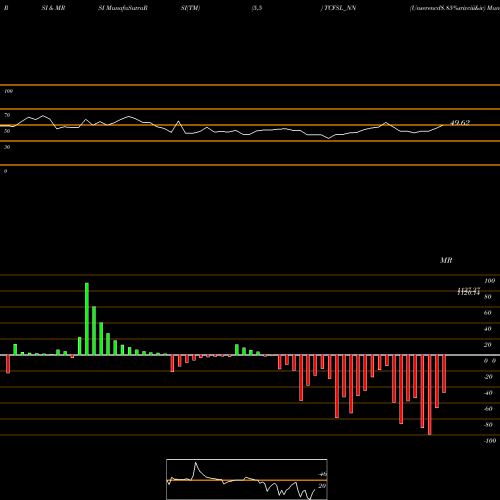Image resolution: width=500 pixels, height=500 pixels.
Task: Click the MR axis label -40
Action: tap(488, 393)
